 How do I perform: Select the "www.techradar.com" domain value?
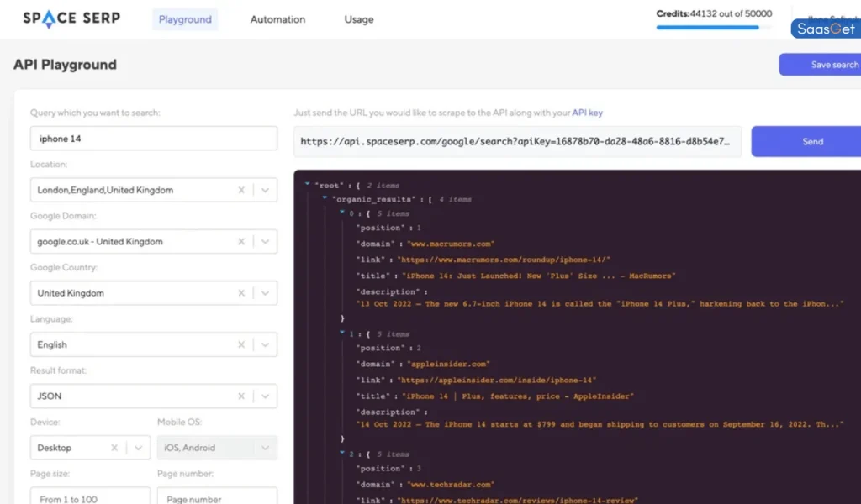click(x=451, y=485)
